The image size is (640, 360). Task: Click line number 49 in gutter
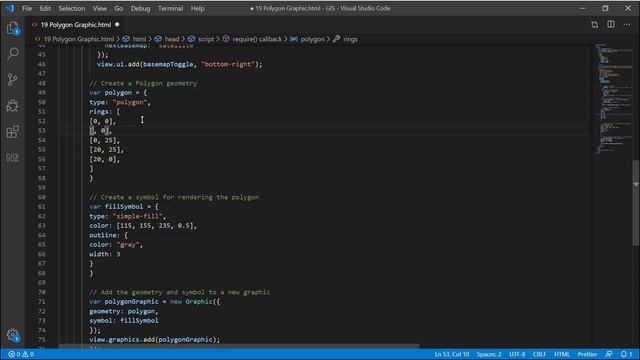(42, 93)
